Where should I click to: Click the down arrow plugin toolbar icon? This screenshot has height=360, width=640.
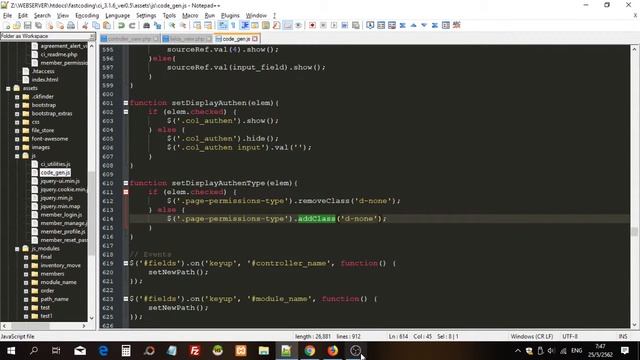[424, 25]
